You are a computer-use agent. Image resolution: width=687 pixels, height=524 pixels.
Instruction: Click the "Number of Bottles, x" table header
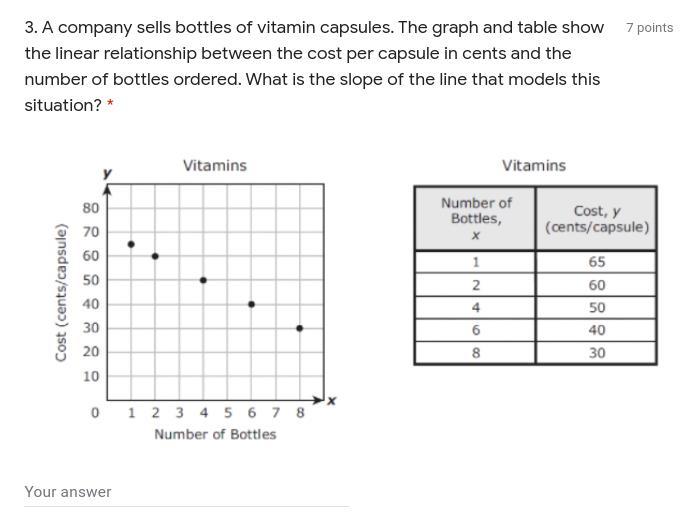(x=476, y=218)
